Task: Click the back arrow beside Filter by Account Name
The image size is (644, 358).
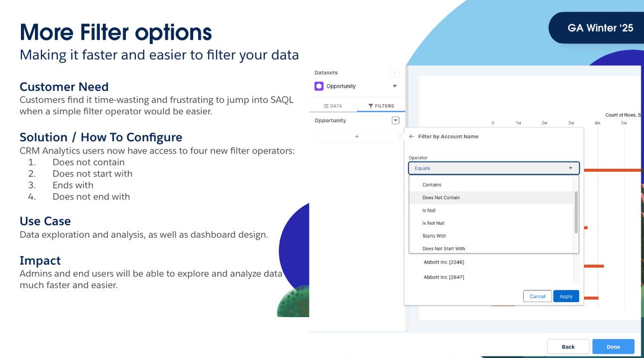Action: click(412, 136)
